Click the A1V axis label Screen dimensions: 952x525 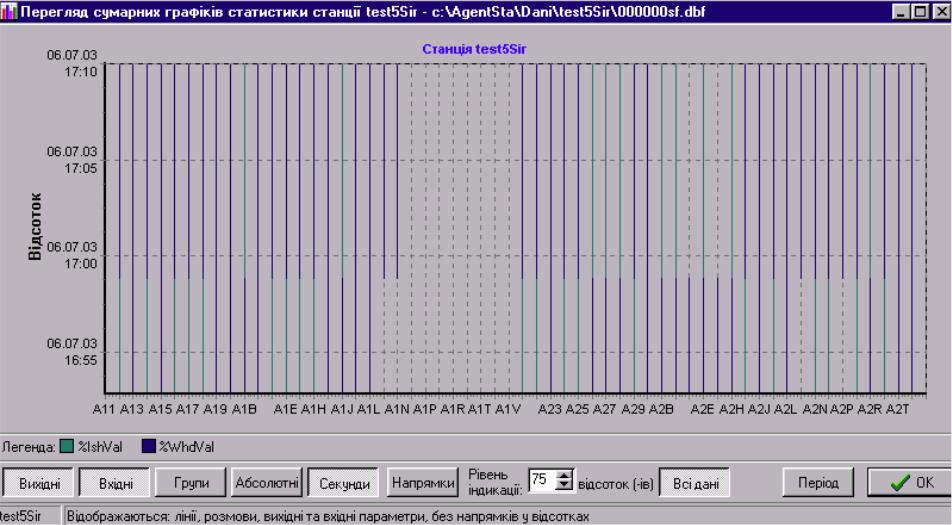coord(508,409)
